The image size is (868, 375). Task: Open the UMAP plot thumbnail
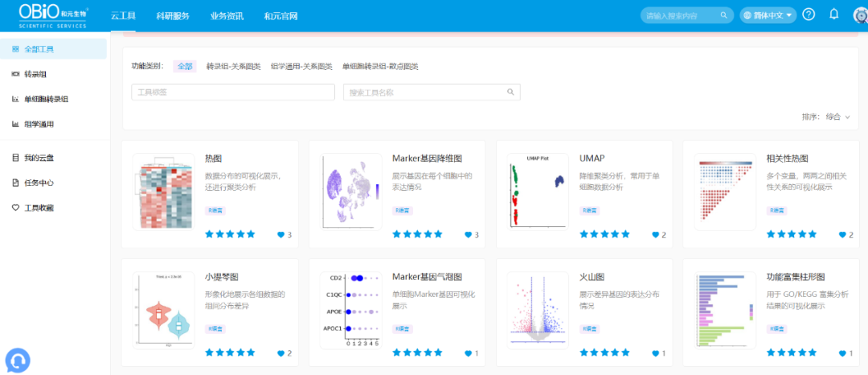click(538, 192)
